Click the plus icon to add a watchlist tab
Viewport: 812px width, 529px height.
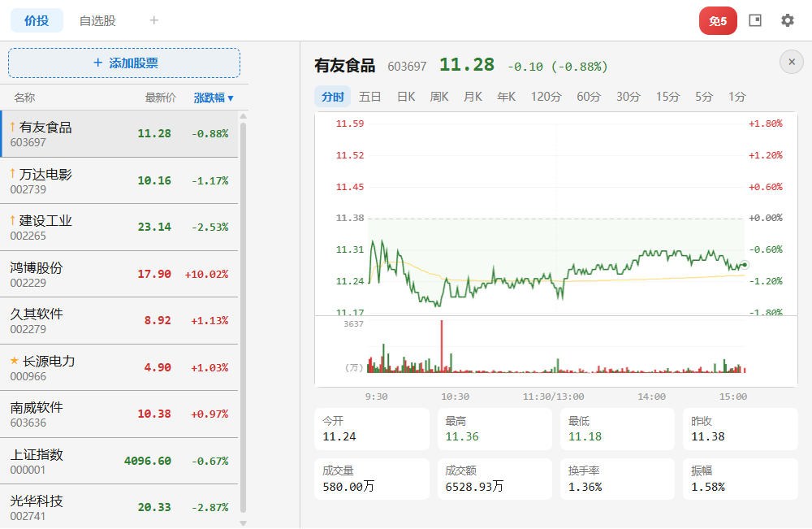(x=153, y=20)
